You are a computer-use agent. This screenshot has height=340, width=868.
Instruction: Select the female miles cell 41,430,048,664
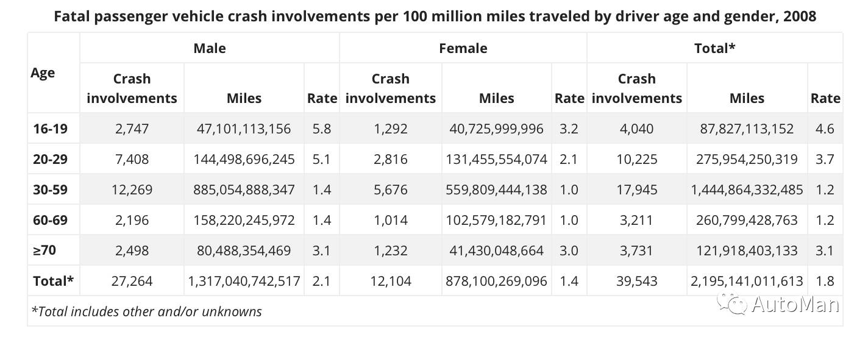coord(496,250)
